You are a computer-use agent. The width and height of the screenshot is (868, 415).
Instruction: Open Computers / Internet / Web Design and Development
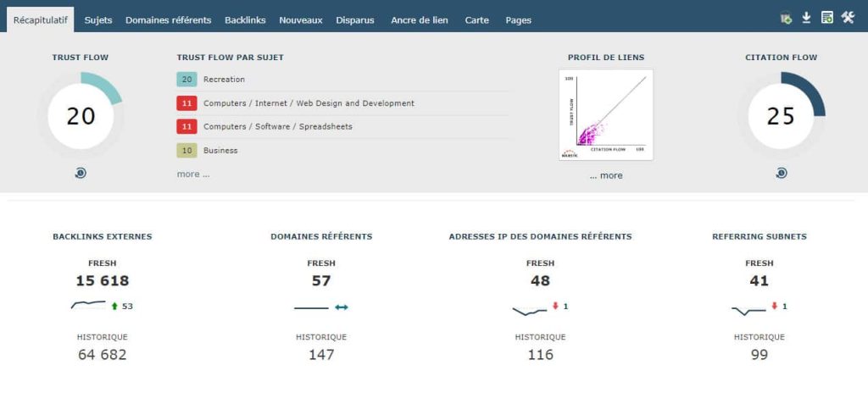(x=309, y=103)
